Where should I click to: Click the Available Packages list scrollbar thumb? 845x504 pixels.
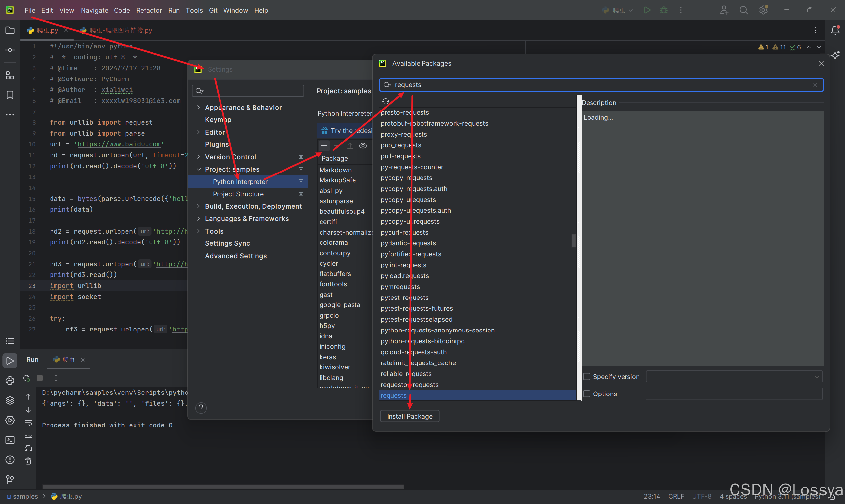coord(573,241)
